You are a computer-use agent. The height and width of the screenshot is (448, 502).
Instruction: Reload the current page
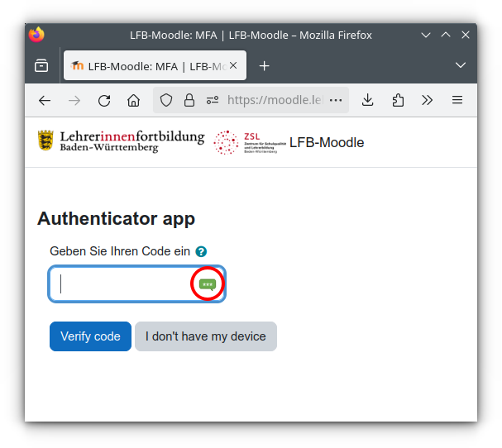click(104, 101)
